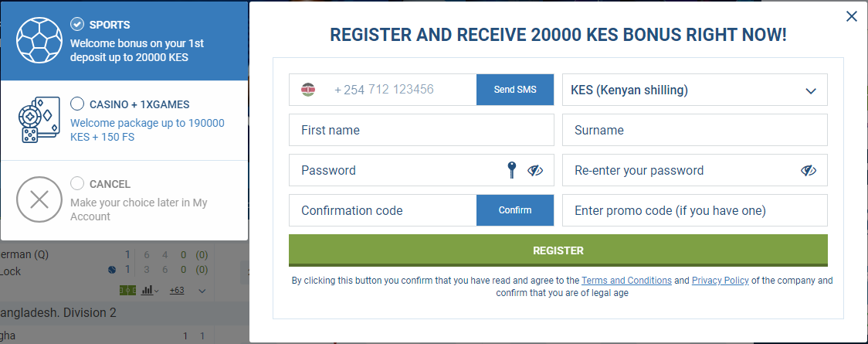Open the bar chart statistics icon
This screenshot has height=344, width=868.
(150, 290)
